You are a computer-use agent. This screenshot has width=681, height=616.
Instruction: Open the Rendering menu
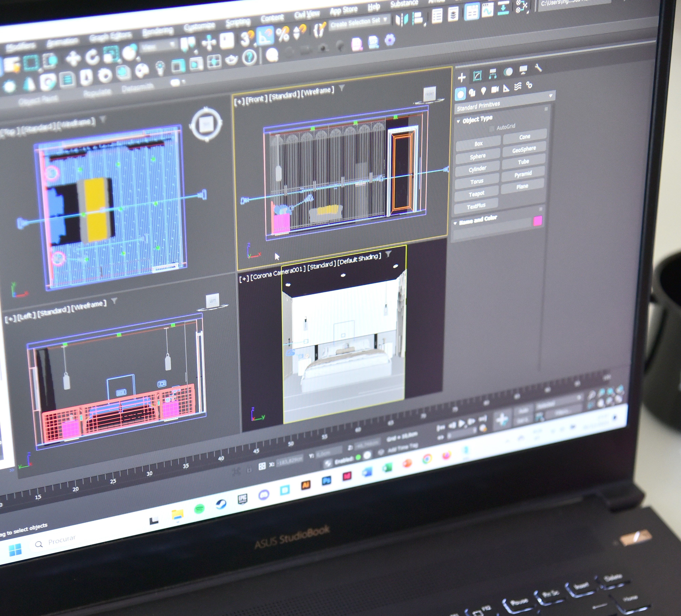tap(157, 32)
